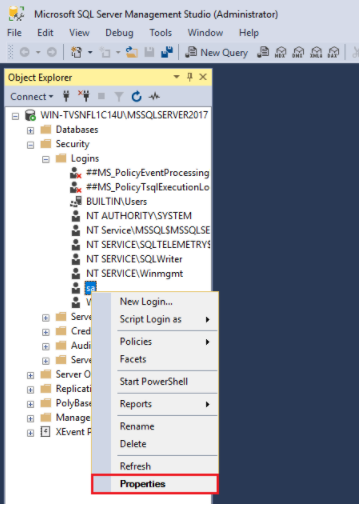Click the Disconnect icon with red X
The image size is (360, 506).
pyautogui.click(x=84, y=96)
